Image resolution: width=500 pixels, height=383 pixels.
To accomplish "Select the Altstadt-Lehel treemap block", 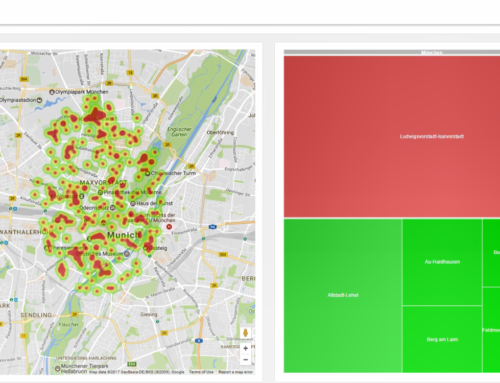I will (x=343, y=295).
